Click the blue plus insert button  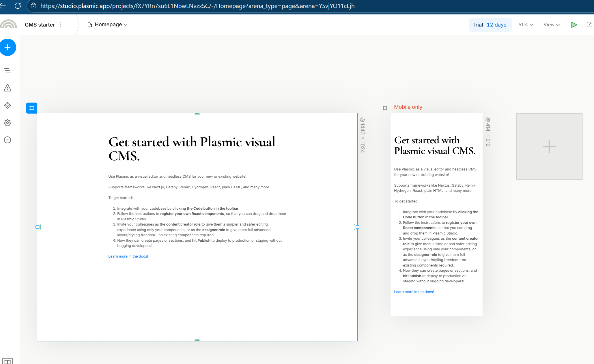pyautogui.click(x=8, y=47)
